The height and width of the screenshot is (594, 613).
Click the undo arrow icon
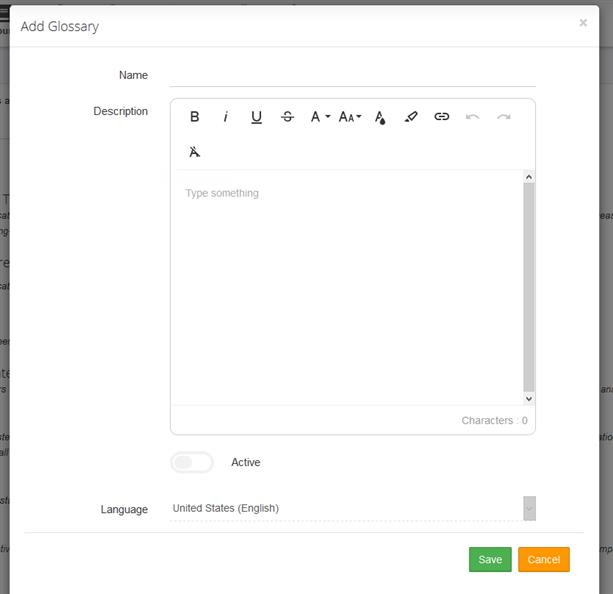coord(473,117)
